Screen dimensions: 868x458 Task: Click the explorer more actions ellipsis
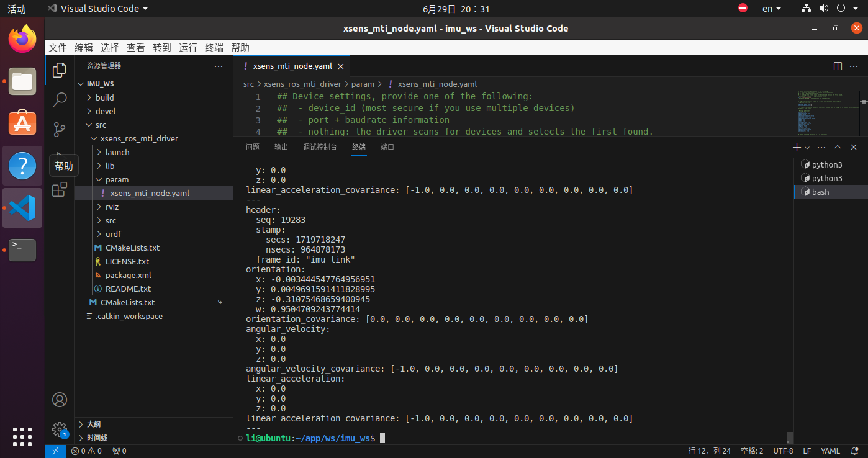[219, 66]
